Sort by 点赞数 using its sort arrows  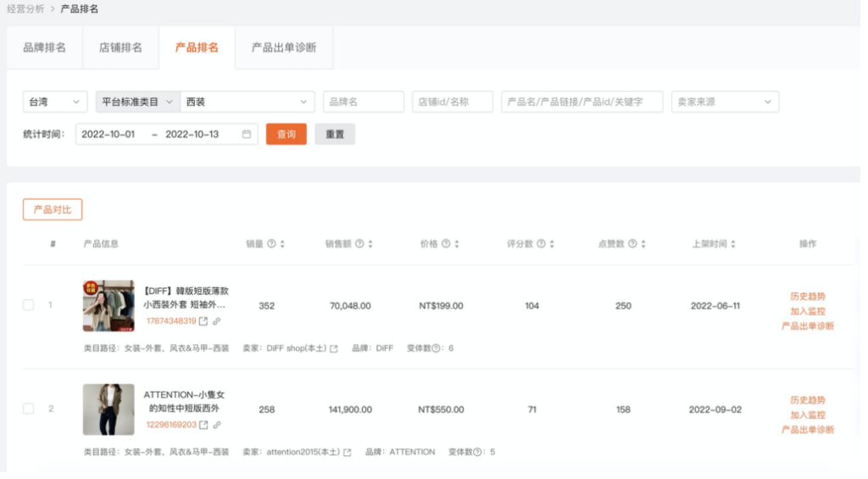[643, 244]
